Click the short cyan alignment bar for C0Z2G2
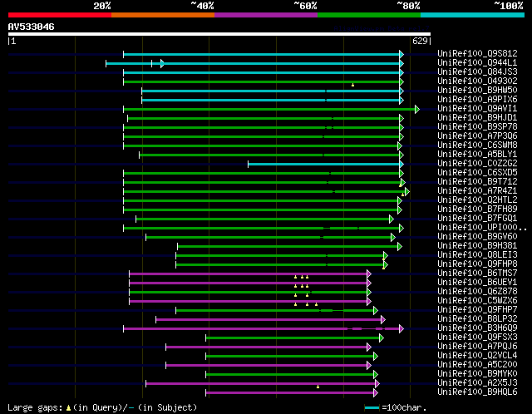The height and width of the screenshot is (414, 532). 324,165
